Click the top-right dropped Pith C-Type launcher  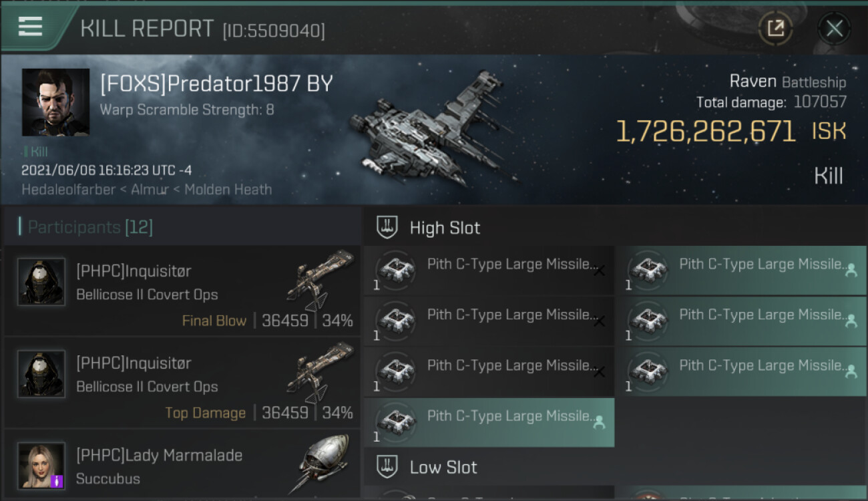pyautogui.click(x=740, y=271)
